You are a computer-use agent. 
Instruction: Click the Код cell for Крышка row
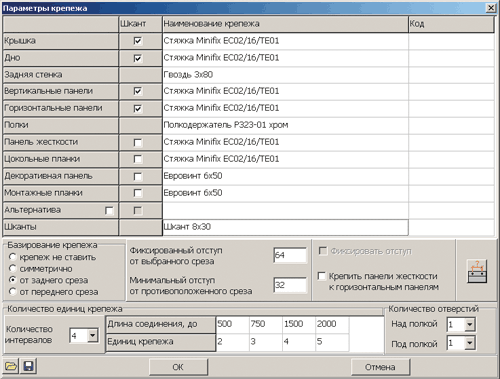click(x=451, y=41)
